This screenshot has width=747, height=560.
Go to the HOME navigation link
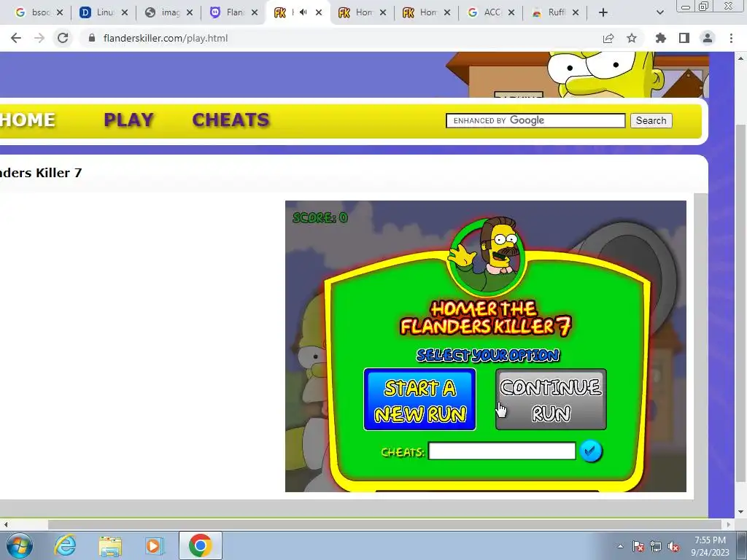click(x=28, y=120)
